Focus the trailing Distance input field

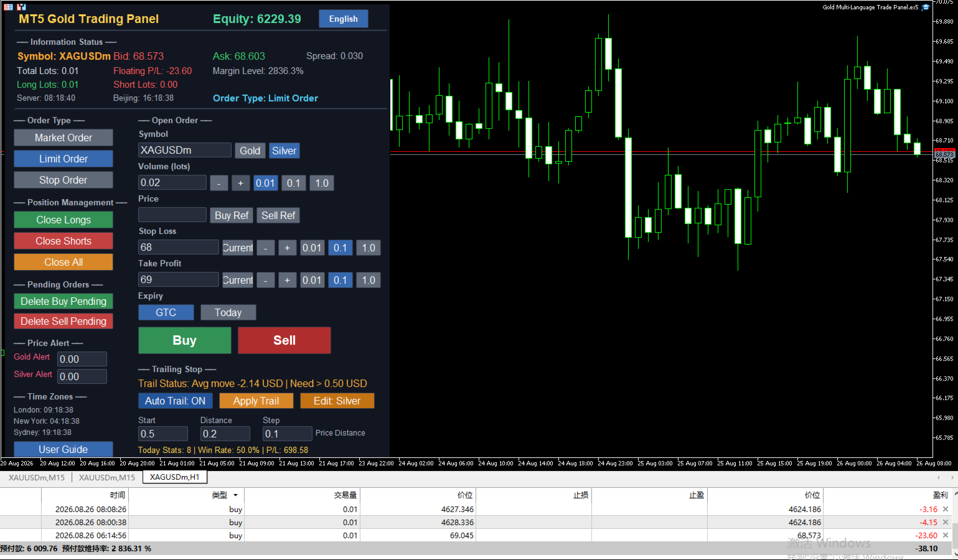click(x=225, y=434)
